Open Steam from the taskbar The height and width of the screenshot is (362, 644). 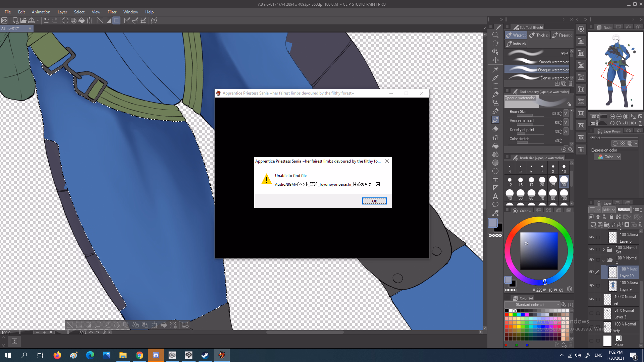tap(205, 355)
